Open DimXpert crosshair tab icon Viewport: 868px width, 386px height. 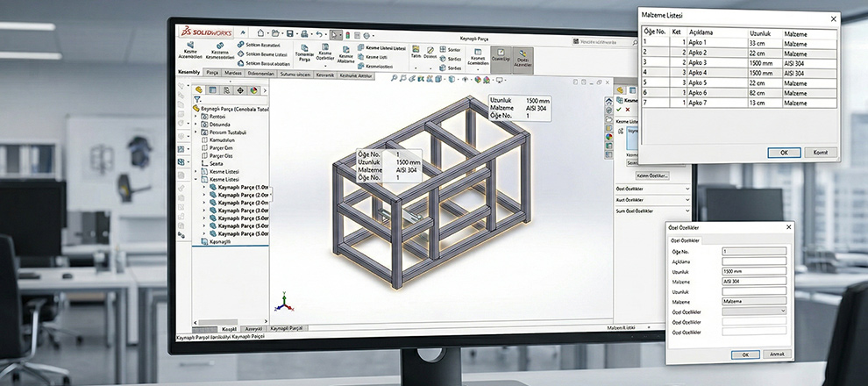[240, 89]
